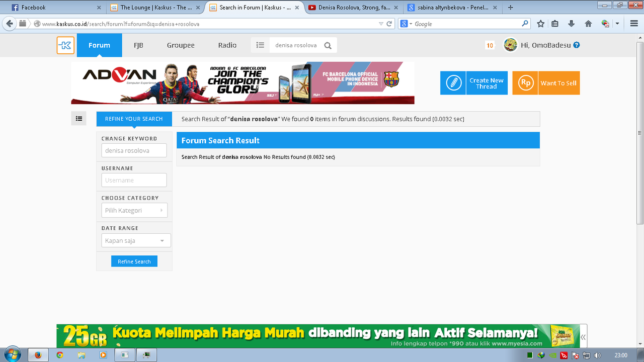
Task: Submit site search with the magnifier icon
Action: (328, 46)
